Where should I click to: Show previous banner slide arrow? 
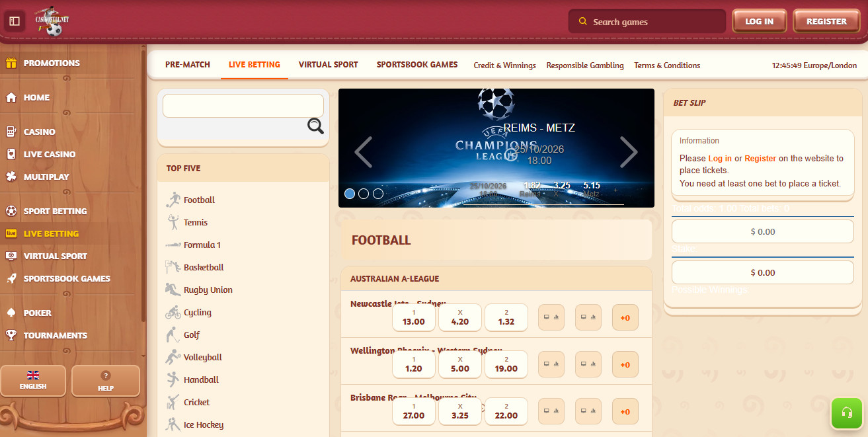click(364, 152)
